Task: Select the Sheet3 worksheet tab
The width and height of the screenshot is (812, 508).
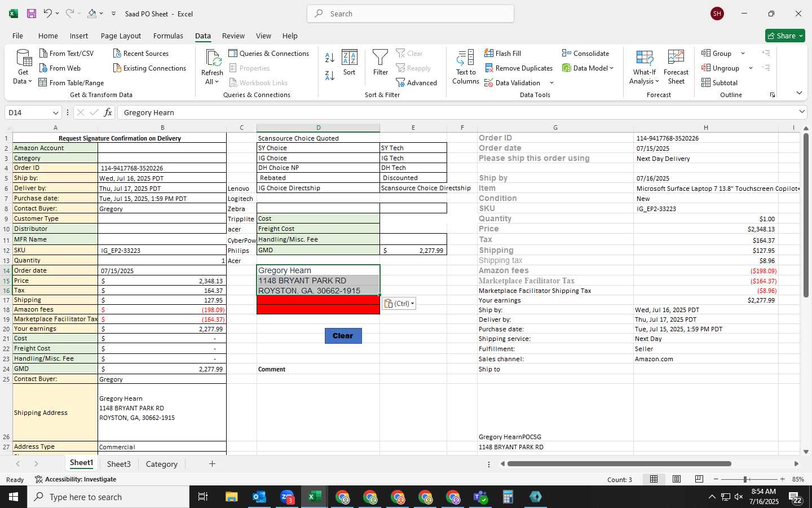Action: [119, 464]
